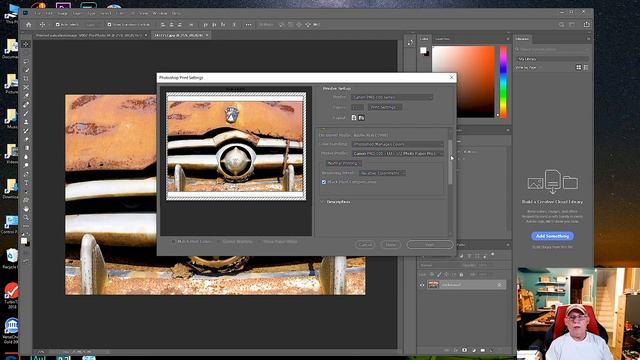Choose the landscape layout icon in print dialog
Image resolution: width=640 pixels, height=360 pixels.
point(361,118)
